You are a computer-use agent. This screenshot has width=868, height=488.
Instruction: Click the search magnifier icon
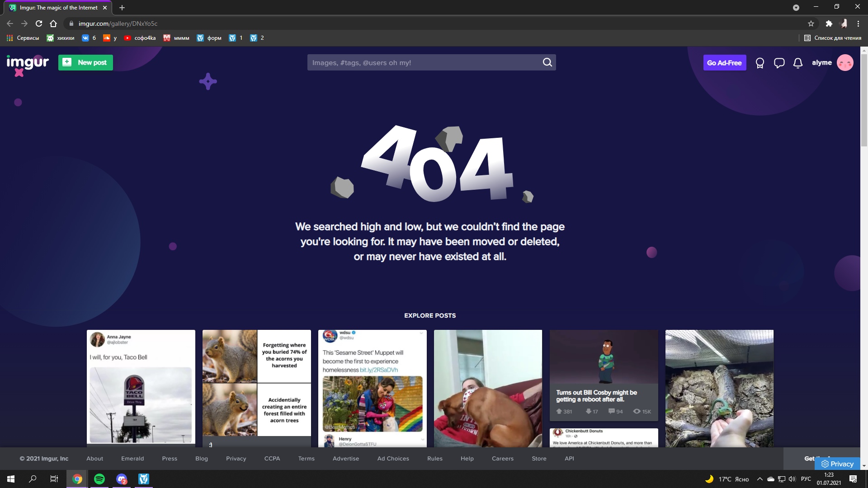coord(547,62)
